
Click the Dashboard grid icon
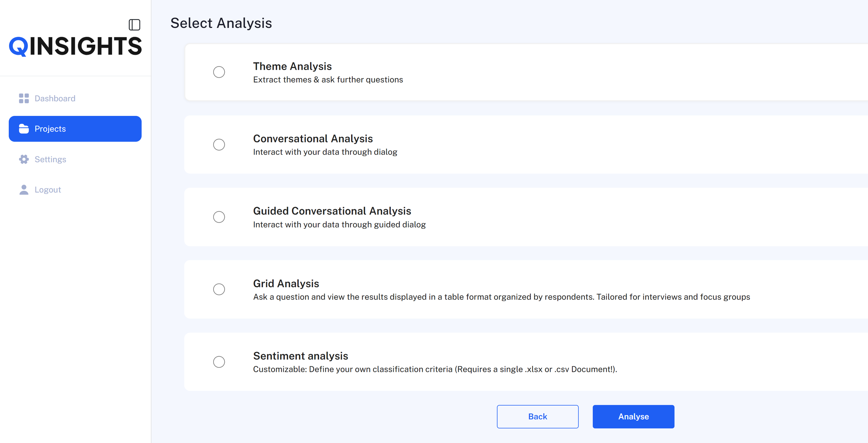click(24, 99)
